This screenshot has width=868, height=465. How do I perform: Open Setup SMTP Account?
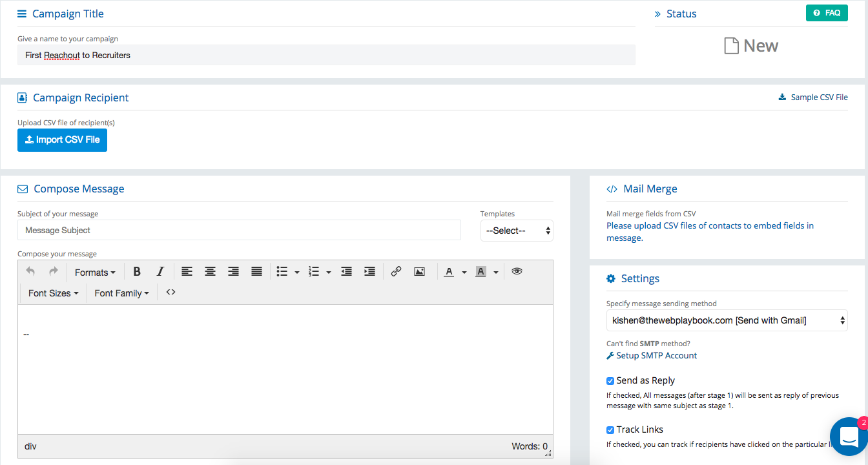click(x=657, y=355)
